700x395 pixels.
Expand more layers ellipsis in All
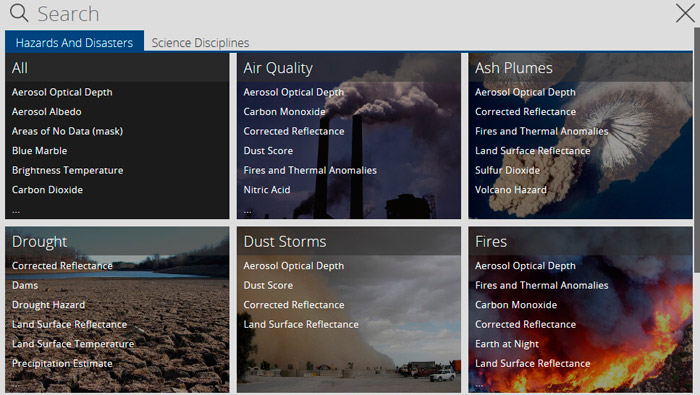pos(16,211)
